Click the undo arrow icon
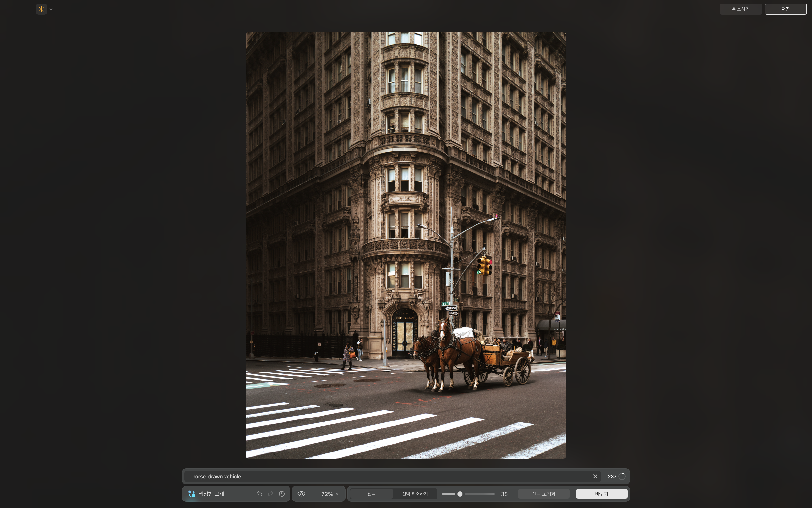The height and width of the screenshot is (508, 812). pos(260,494)
